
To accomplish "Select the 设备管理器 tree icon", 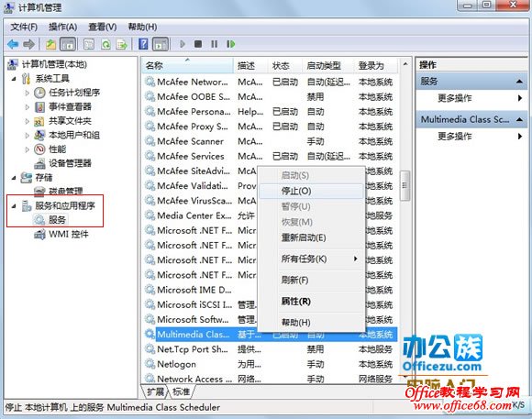I will pyautogui.click(x=39, y=163).
